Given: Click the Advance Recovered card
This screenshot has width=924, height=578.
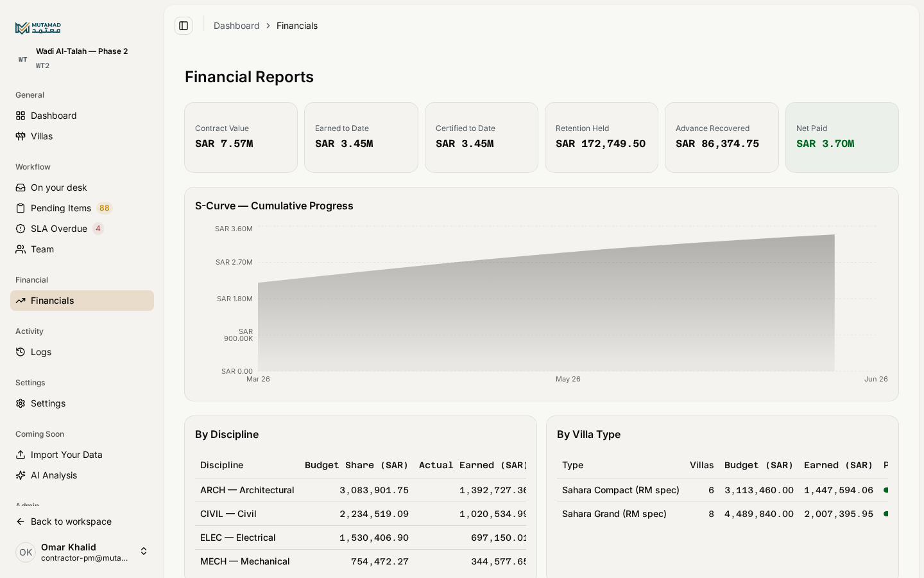Looking at the screenshot, I should tap(722, 137).
